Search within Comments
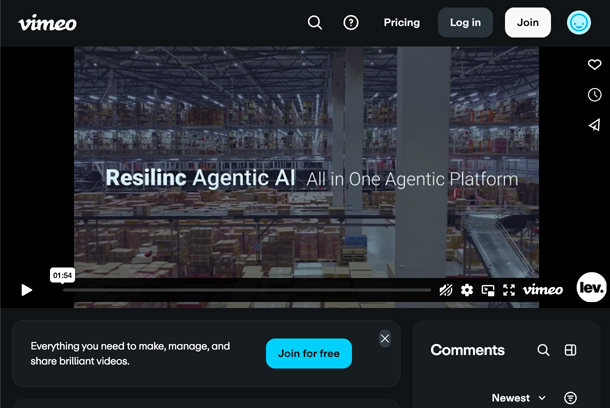This screenshot has width=610, height=408. pos(543,350)
